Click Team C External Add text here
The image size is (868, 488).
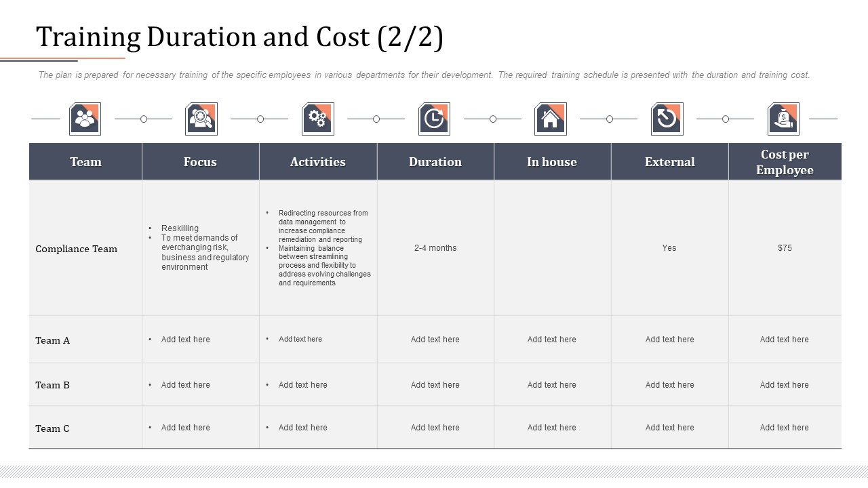tap(670, 428)
